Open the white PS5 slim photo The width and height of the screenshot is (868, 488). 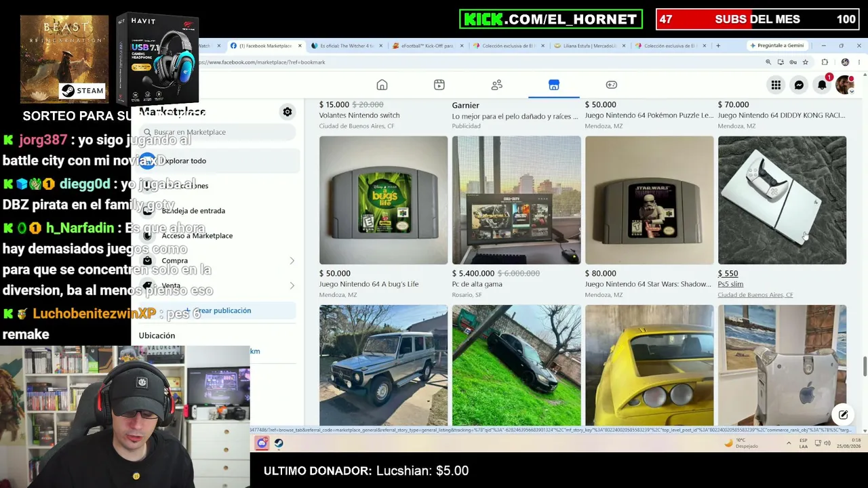tap(783, 200)
